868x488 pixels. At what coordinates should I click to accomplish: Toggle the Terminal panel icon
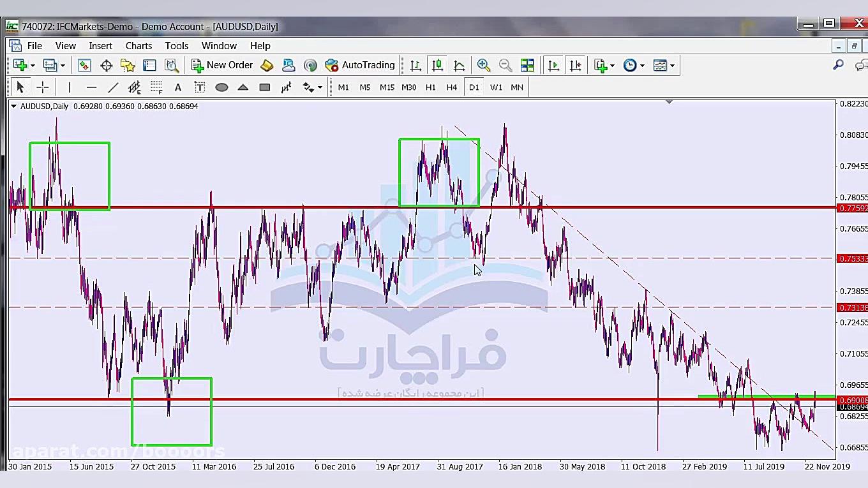tap(149, 65)
